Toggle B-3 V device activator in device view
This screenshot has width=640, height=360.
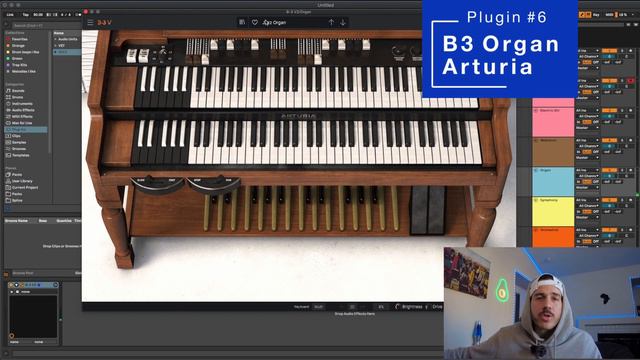[x=11, y=284]
